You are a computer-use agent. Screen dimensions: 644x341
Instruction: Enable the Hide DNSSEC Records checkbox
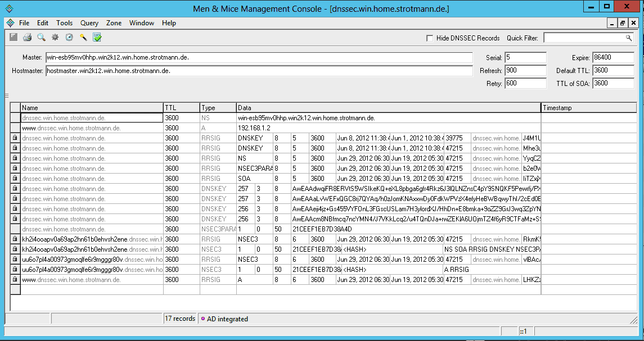click(430, 38)
